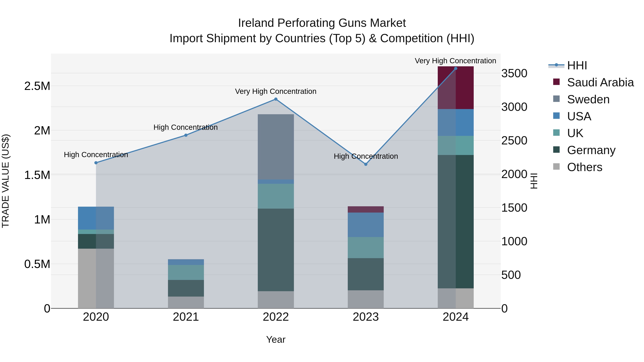This screenshot has height=362, width=644.
Task: Click the Germany color swatch in the legend
Action: [557, 149]
